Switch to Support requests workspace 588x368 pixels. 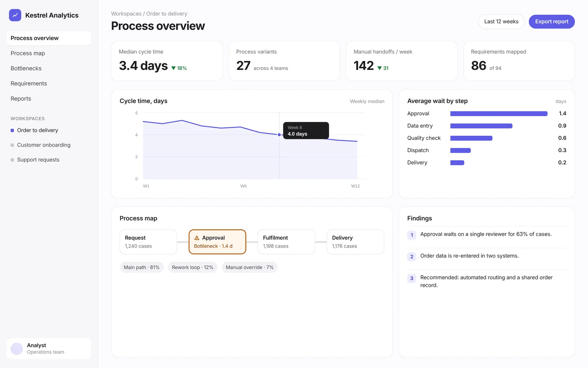[x=49, y=160]
